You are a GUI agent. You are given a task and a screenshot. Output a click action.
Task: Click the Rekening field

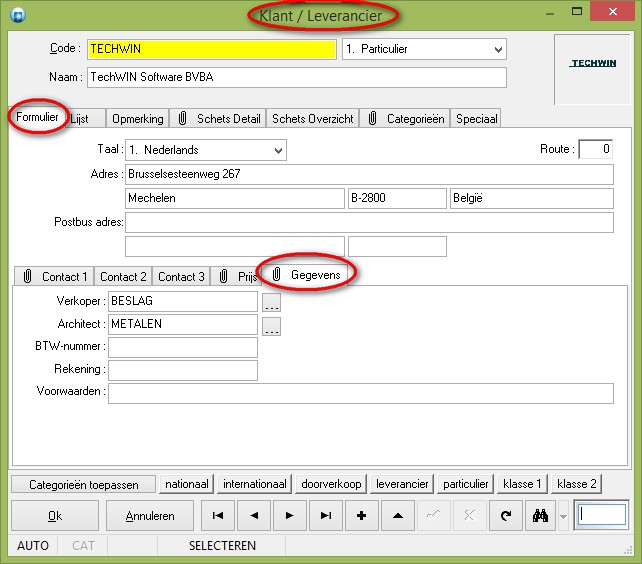click(x=183, y=370)
